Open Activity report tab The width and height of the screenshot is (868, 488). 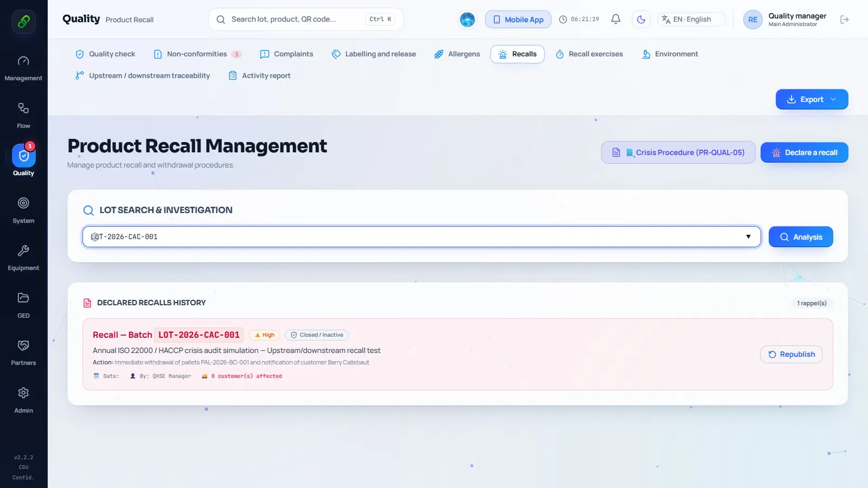tap(259, 76)
